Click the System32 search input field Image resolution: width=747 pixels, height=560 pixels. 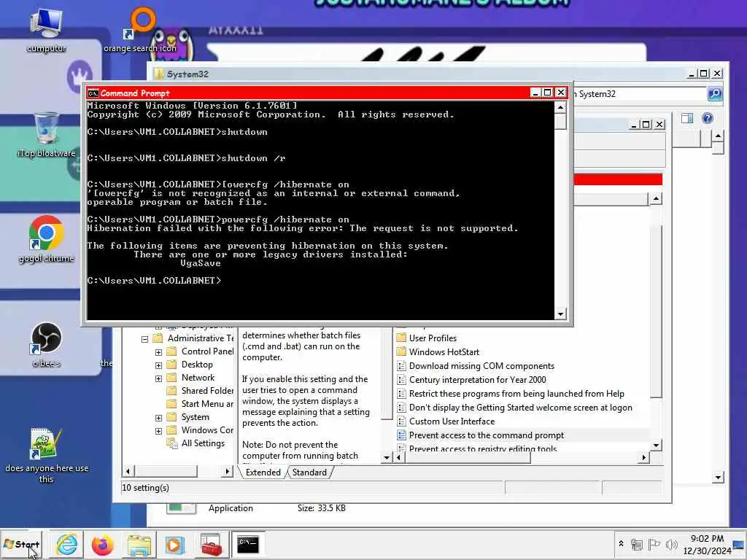[x=639, y=94]
